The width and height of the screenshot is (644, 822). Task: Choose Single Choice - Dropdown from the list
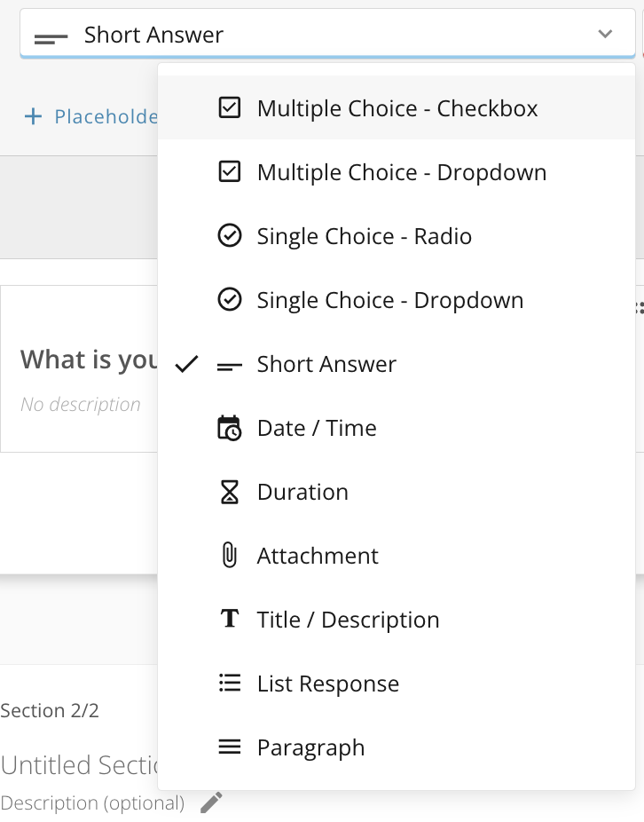click(x=389, y=300)
